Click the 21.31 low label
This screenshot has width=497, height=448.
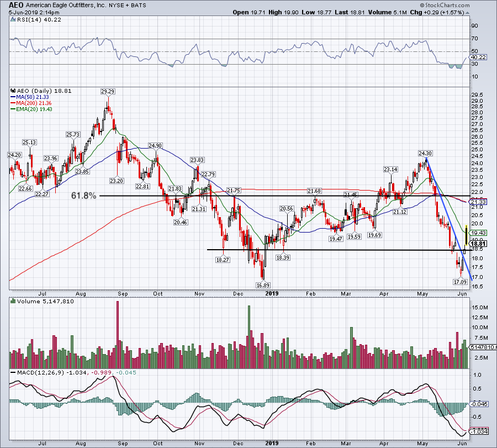pos(199,209)
